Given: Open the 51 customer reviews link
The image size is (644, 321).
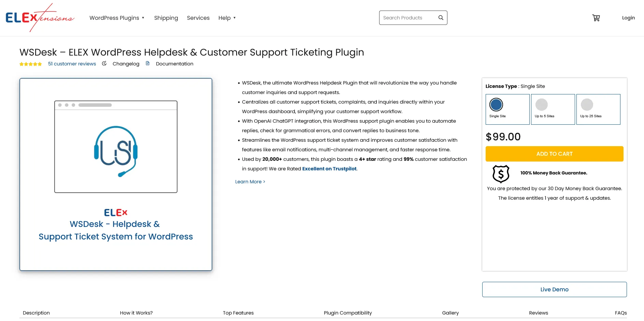Looking at the screenshot, I should [72, 64].
